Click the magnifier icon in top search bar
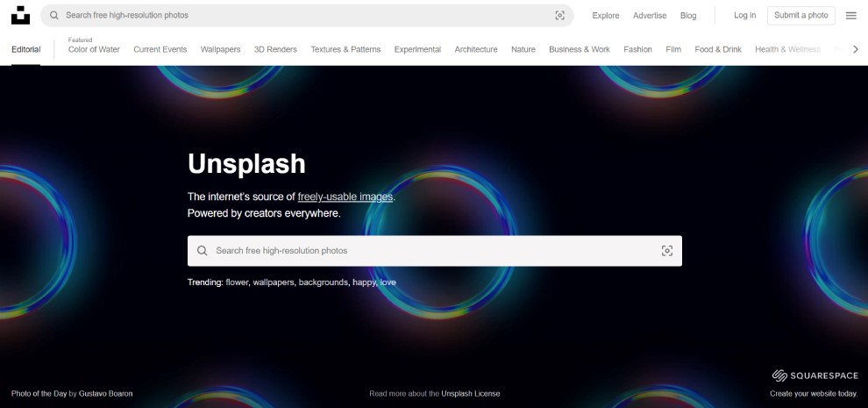Screen dimensions: 868x408 click(x=54, y=15)
